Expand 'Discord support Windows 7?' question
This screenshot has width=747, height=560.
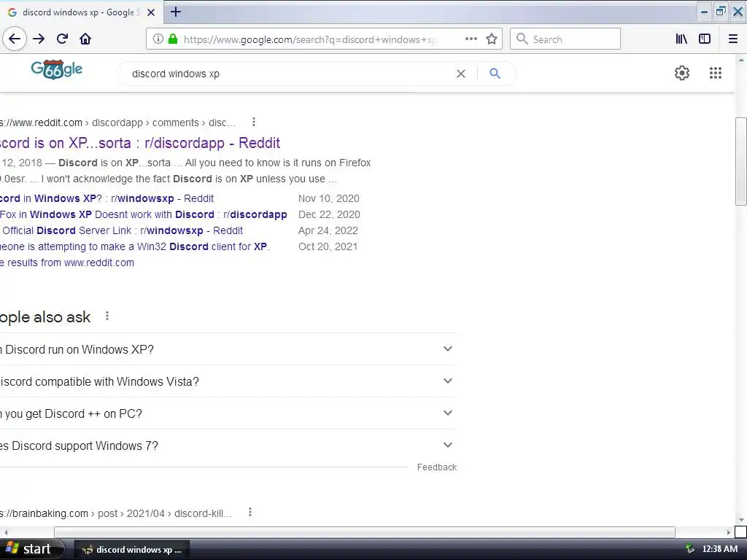[x=228, y=446]
